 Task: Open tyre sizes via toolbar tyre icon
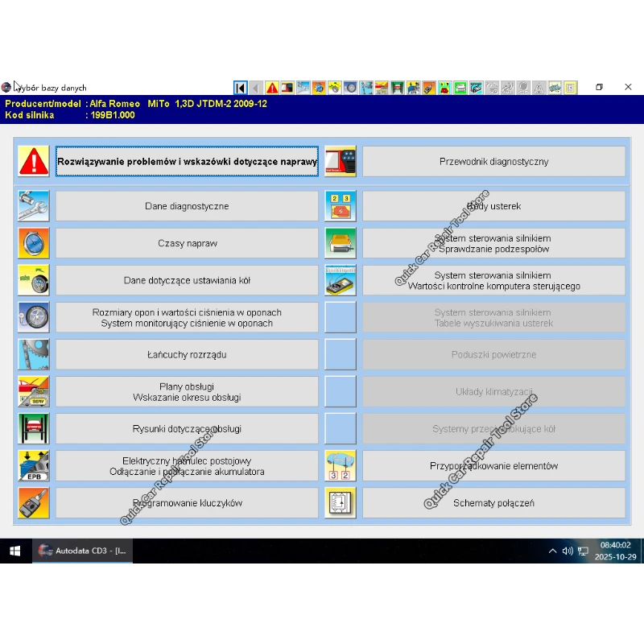(x=350, y=88)
